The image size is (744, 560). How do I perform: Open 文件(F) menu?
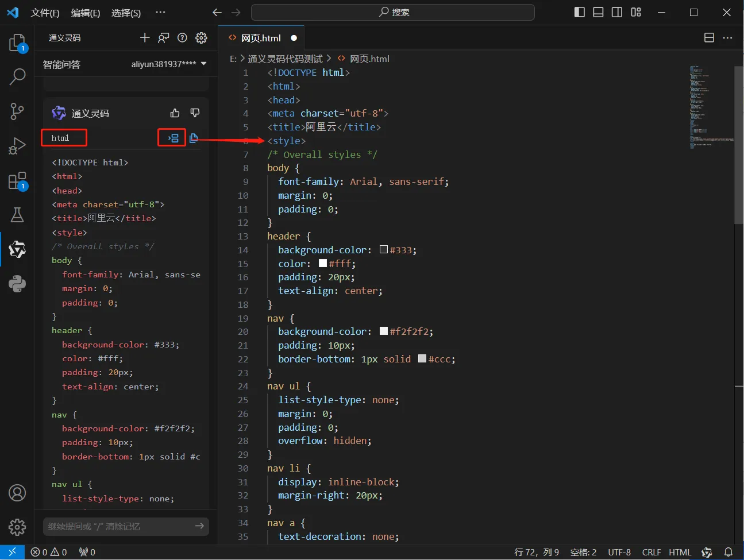[45, 13]
